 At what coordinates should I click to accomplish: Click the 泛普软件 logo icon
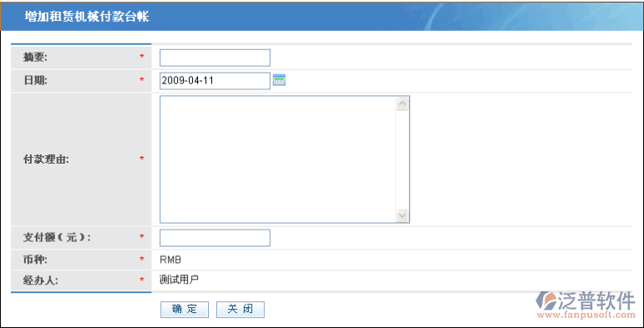545,300
